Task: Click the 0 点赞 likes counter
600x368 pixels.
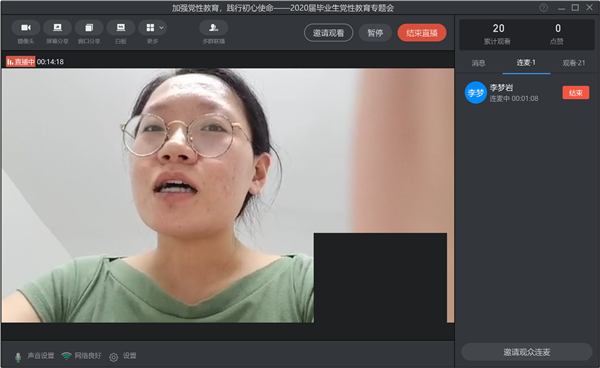Action: pyautogui.click(x=557, y=34)
